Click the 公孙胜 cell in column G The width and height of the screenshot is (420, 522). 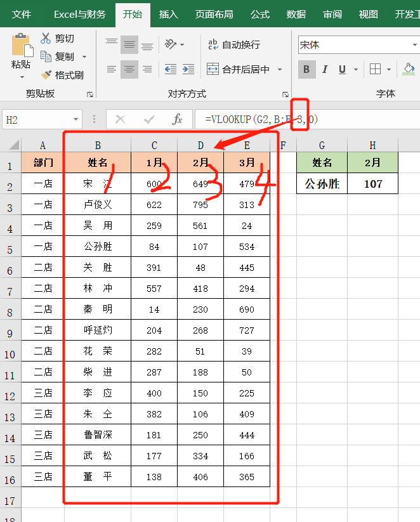[x=322, y=183]
